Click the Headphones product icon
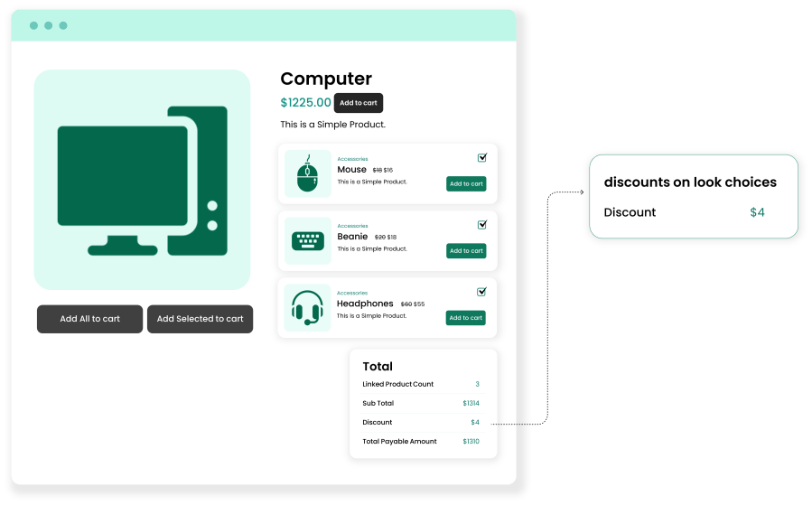This screenshot has width=812, height=505. click(x=307, y=308)
